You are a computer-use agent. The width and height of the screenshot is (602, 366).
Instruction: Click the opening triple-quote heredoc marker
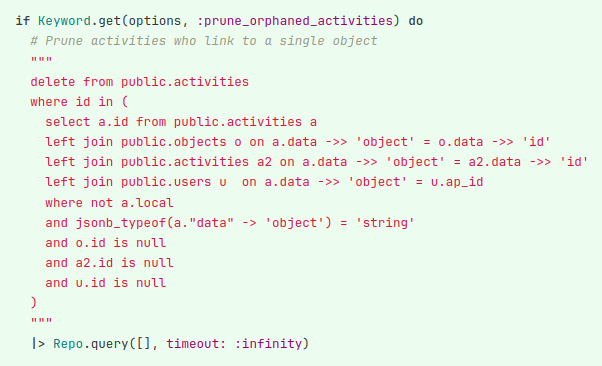41,60
